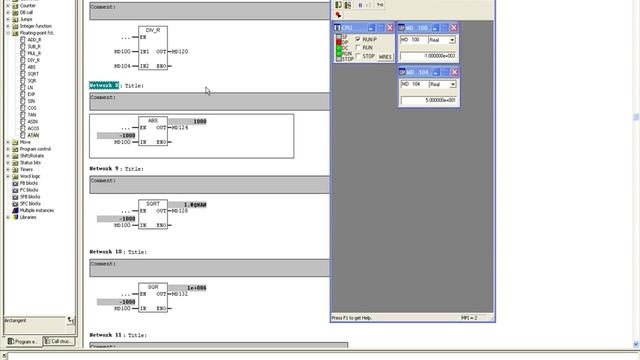Expand the Counter folder
This screenshot has height=360, width=640.
click(8, 6)
